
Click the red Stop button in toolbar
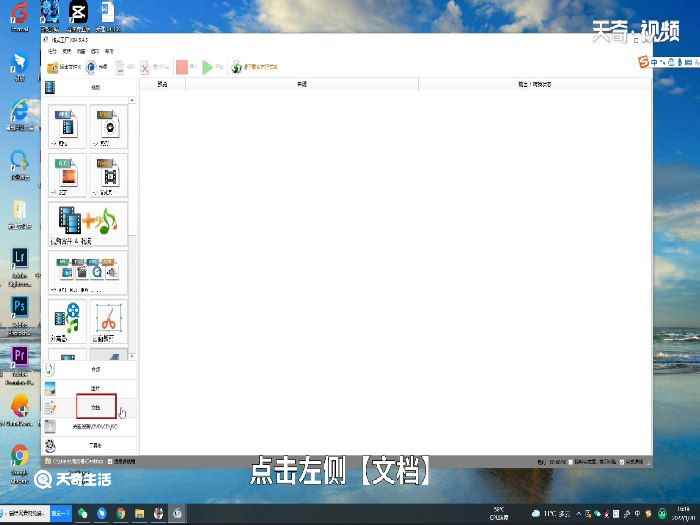coord(182,67)
